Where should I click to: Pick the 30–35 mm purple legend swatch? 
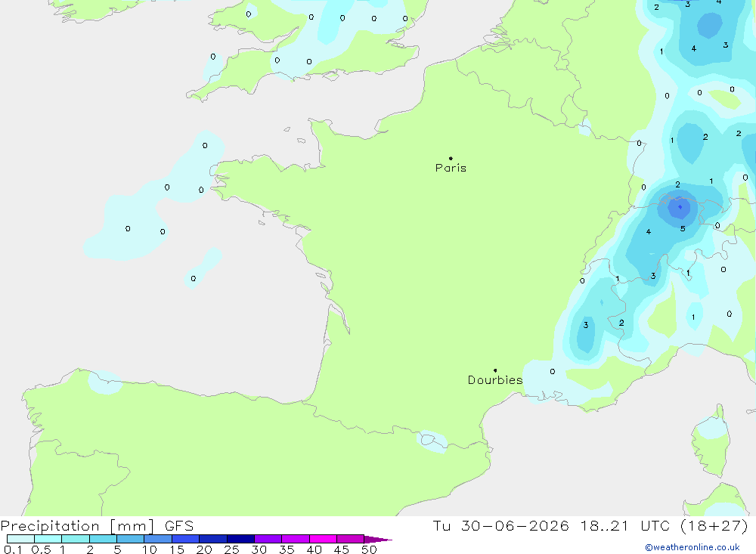(x=268, y=539)
